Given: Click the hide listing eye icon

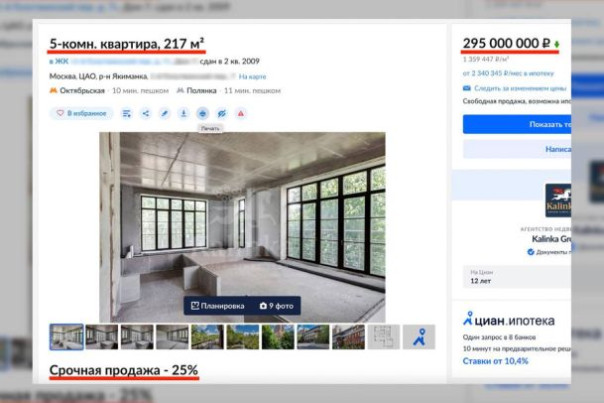Looking at the screenshot, I should [x=222, y=113].
